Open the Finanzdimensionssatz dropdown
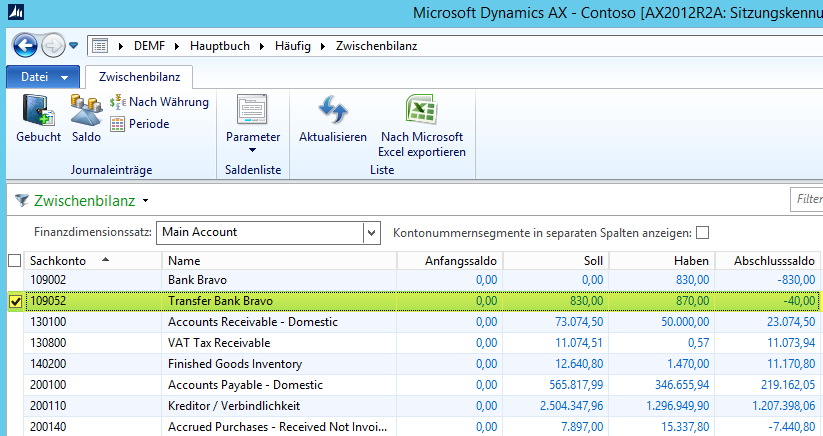The width and height of the screenshot is (823, 436). (x=372, y=232)
